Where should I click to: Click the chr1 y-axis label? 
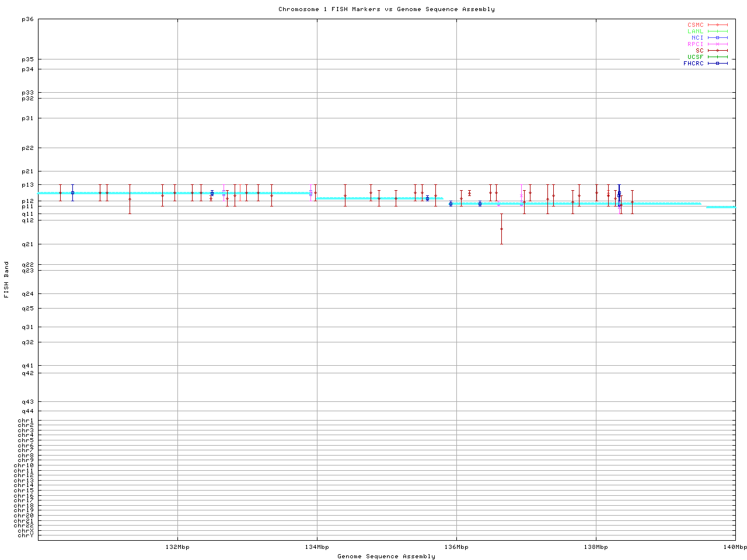tap(26, 421)
